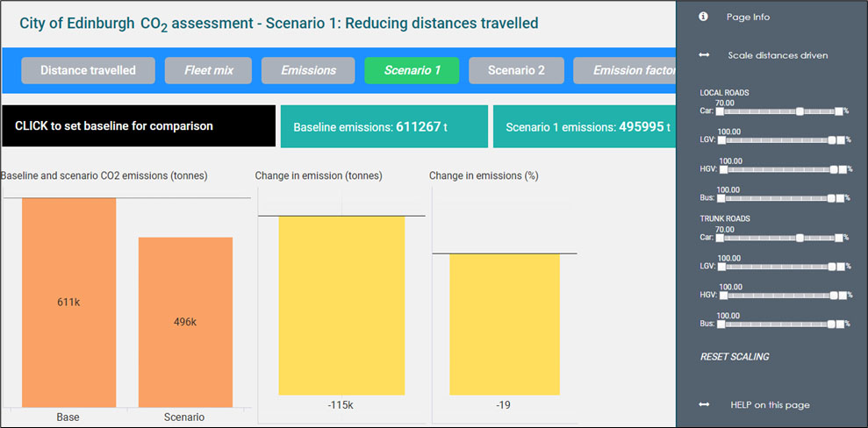Click the Page Info icon
This screenshot has height=428, width=868.
click(x=703, y=17)
